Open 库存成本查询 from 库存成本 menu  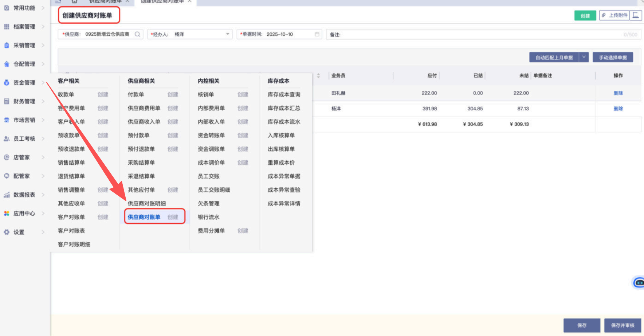[284, 94]
